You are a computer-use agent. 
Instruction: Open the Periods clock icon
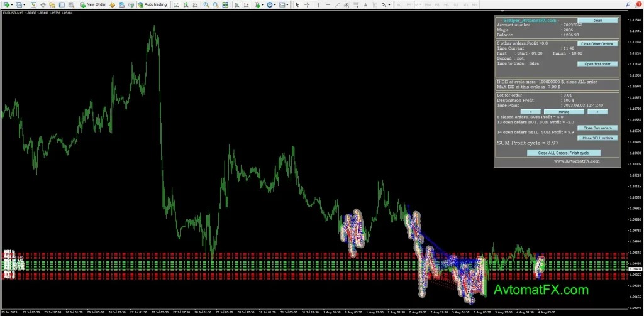[x=269, y=4]
